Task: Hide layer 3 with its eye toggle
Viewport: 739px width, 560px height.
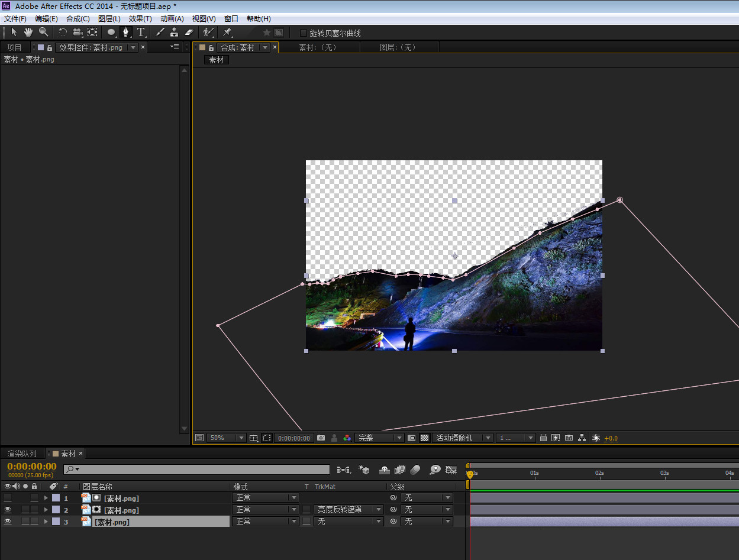Action: 8,522
